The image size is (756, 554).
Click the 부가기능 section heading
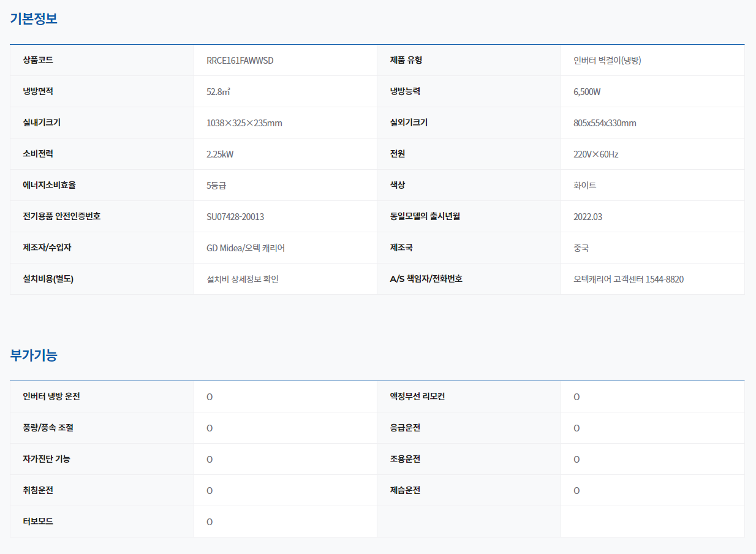pos(34,355)
